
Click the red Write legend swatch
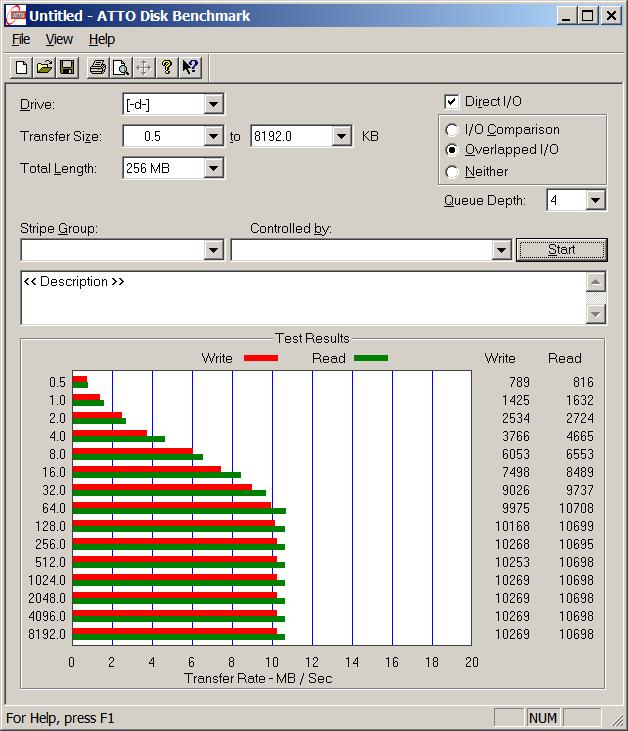[260, 358]
